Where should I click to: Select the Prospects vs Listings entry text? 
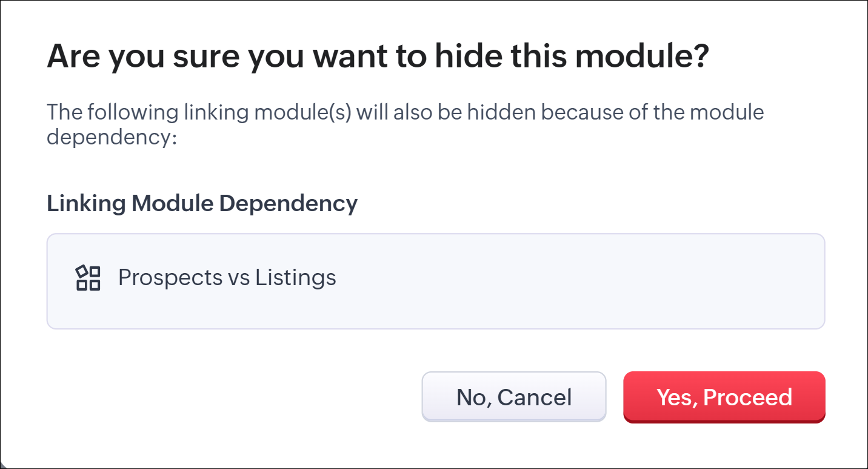tap(227, 278)
